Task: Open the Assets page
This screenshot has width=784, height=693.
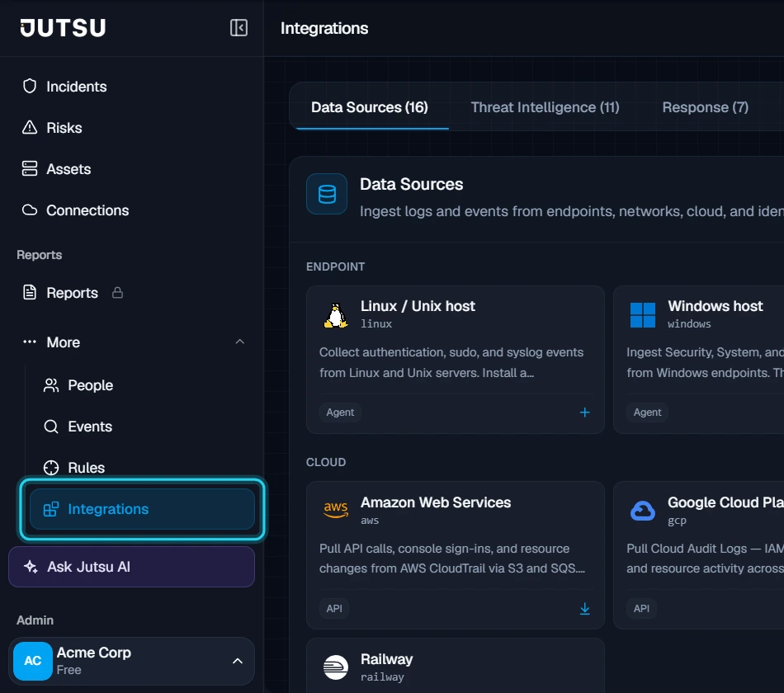Action: point(131,169)
